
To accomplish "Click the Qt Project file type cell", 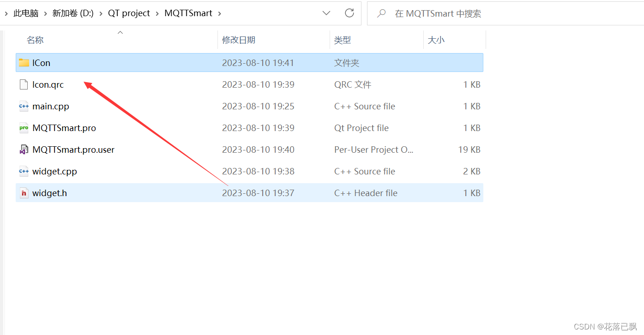I will coord(361,128).
